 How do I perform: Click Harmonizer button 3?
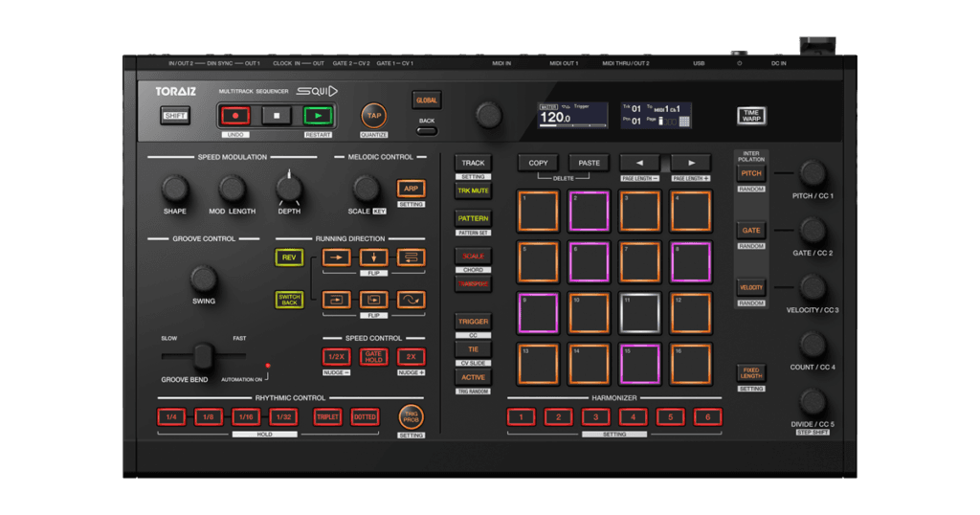pyautogui.click(x=595, y=416)
